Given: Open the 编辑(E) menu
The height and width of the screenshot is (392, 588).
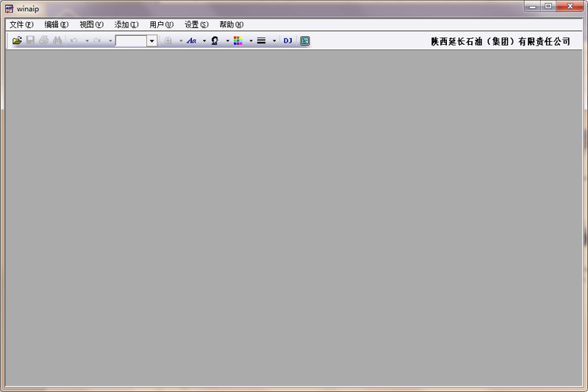Looking at the screenshot, I should click(57, 24).
